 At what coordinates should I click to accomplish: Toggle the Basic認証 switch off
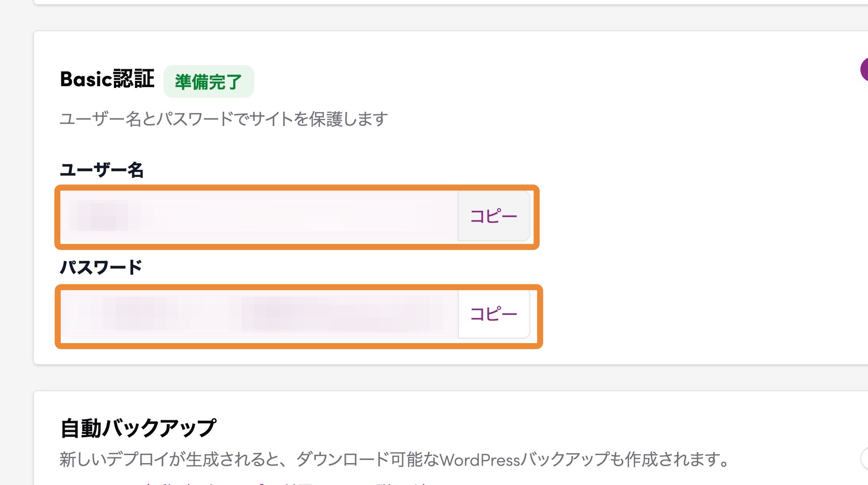(864, 70)
